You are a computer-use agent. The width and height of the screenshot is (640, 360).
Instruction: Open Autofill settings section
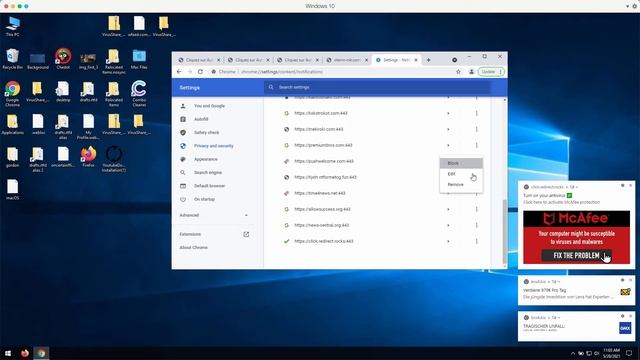201,119
